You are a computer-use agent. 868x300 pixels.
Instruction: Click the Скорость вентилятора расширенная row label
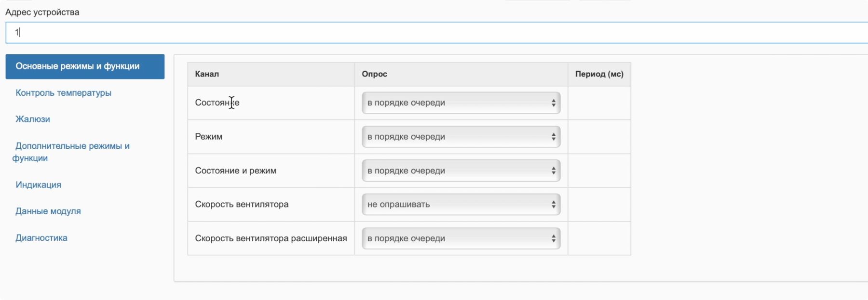(271, 238)
